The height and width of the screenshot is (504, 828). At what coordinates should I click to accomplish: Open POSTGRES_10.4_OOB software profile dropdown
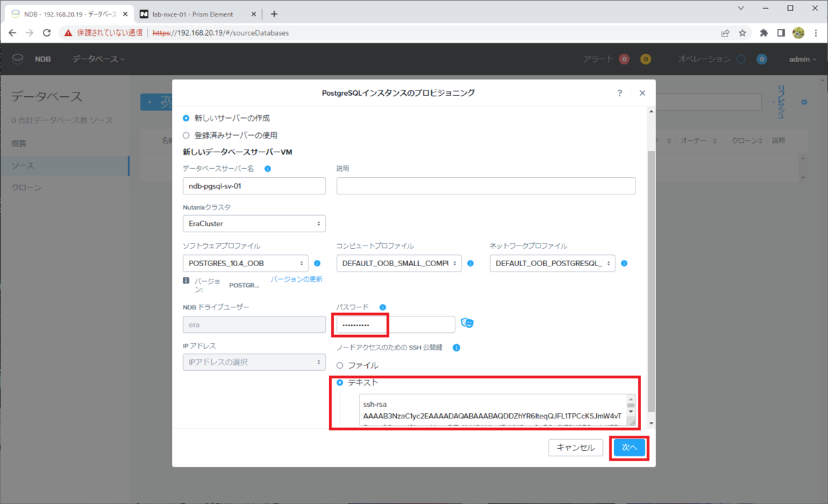pyautogui.click(x=246, y=263)
